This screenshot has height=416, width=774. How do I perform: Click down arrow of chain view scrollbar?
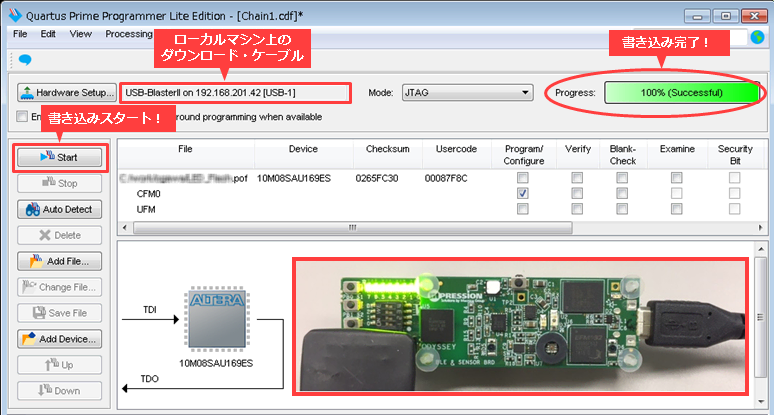[760, 402]
